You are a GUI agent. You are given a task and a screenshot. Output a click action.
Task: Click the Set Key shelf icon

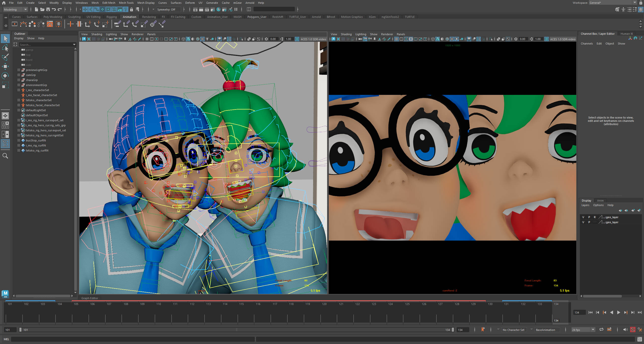pyautogui.click(x=70, y=24)
